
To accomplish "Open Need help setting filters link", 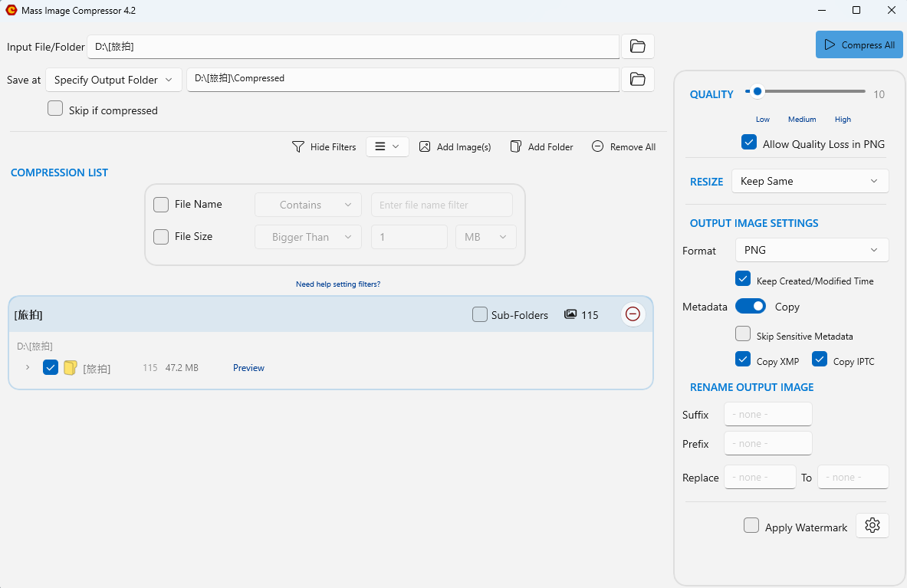I will [x=337, y=284].
